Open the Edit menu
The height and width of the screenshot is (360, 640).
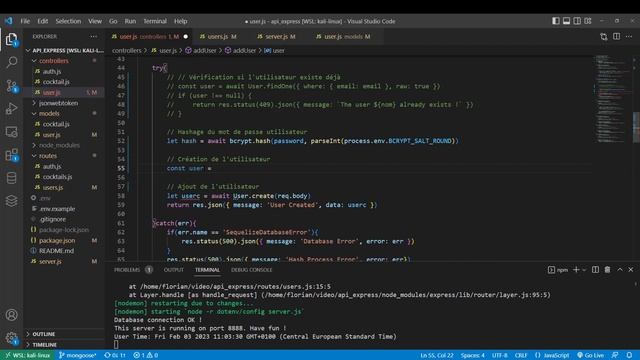point(42,21)
